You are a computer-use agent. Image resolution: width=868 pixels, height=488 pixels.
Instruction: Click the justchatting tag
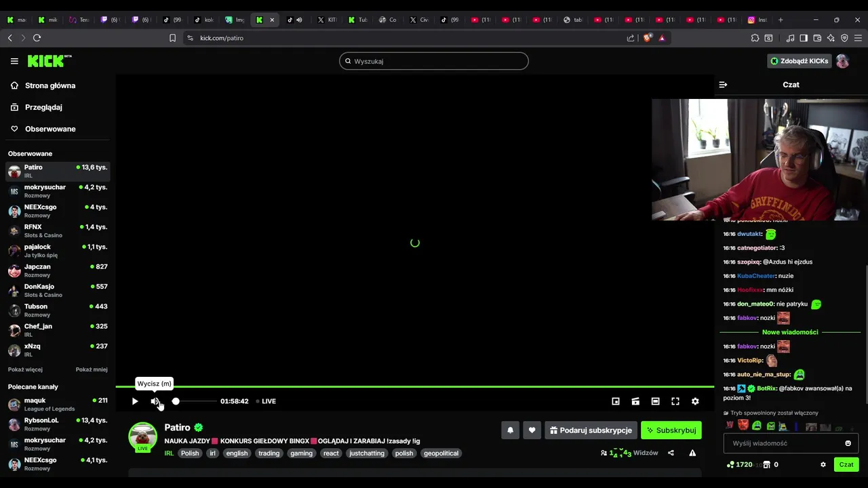tap(367, 453)
